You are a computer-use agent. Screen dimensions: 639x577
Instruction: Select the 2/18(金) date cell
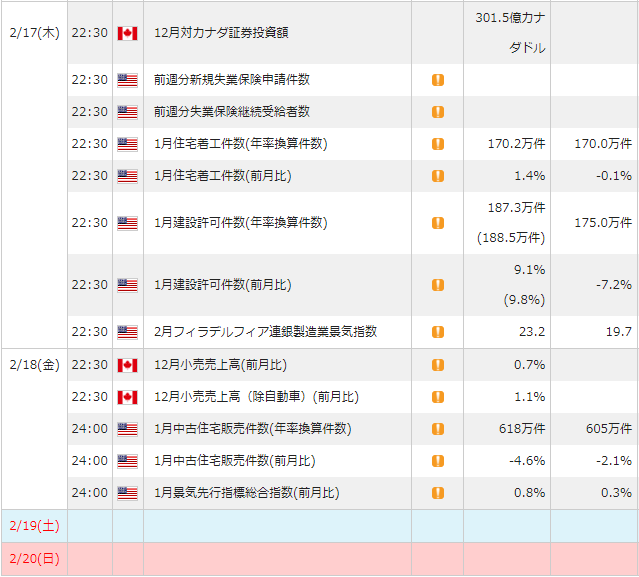click(35, 429)
